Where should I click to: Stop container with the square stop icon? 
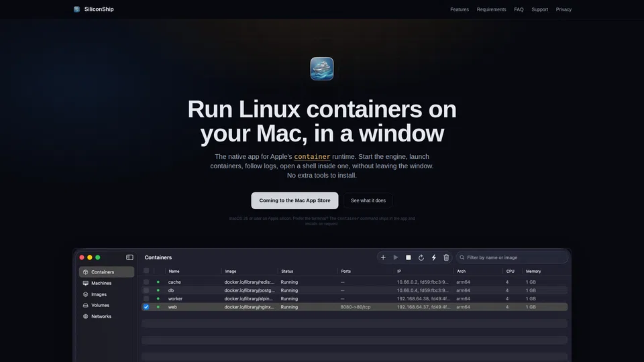point(409,257)
